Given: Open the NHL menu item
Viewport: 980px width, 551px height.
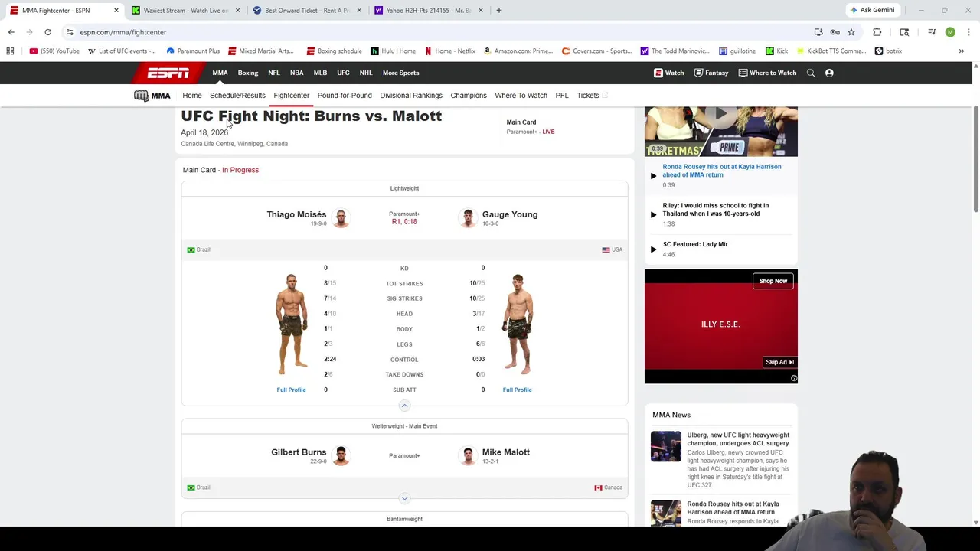Looking at the screenshot, I should [x=366, y=73].
